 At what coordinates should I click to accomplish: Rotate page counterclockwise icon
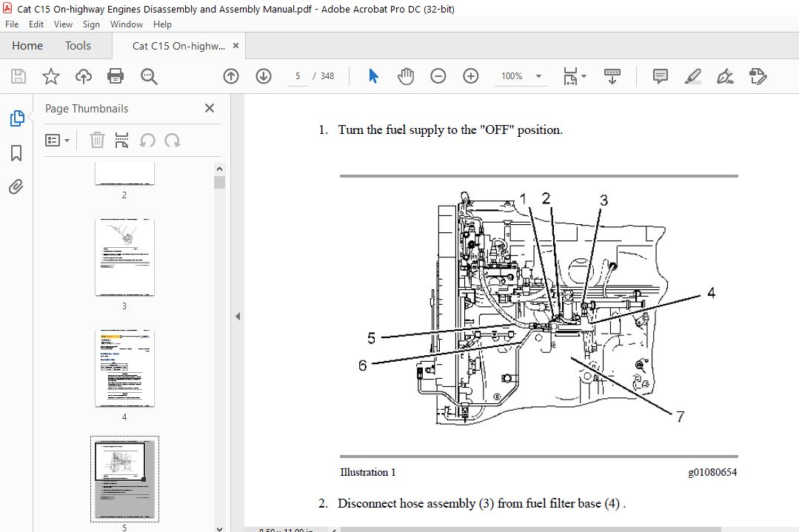(147, 140)
